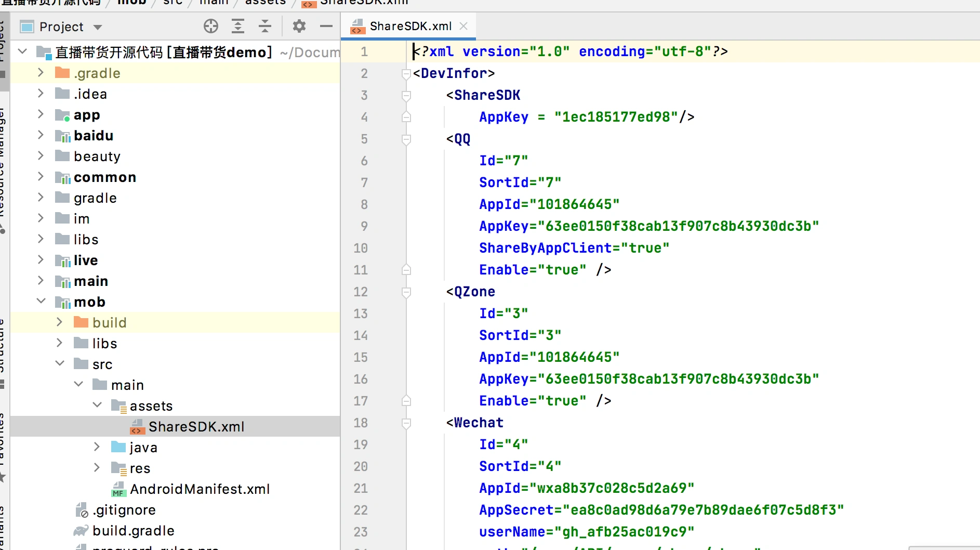Select build.gradle under mob
This screenshot has width=980, height=550.
point(175,531)
